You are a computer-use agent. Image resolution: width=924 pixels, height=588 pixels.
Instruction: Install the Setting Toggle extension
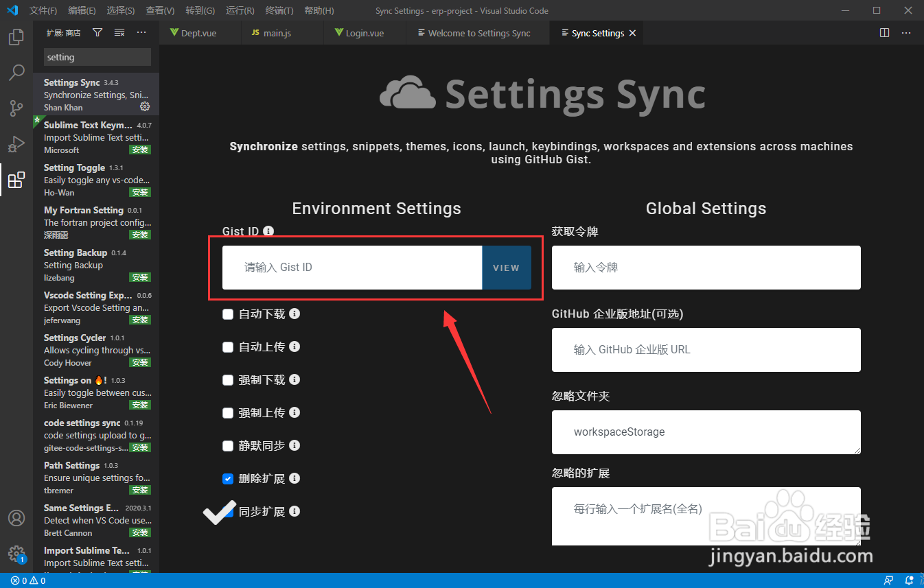tap(140, 192)
